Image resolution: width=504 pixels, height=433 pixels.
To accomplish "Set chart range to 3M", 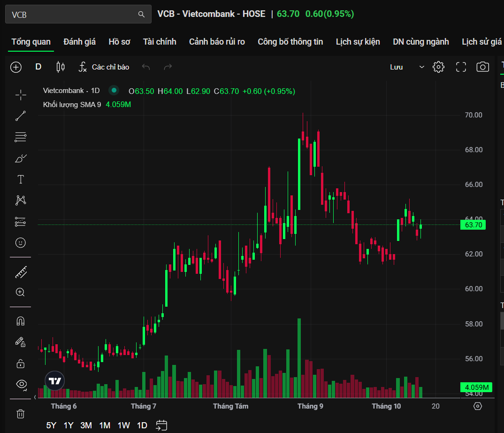I will tap(86, 425).
